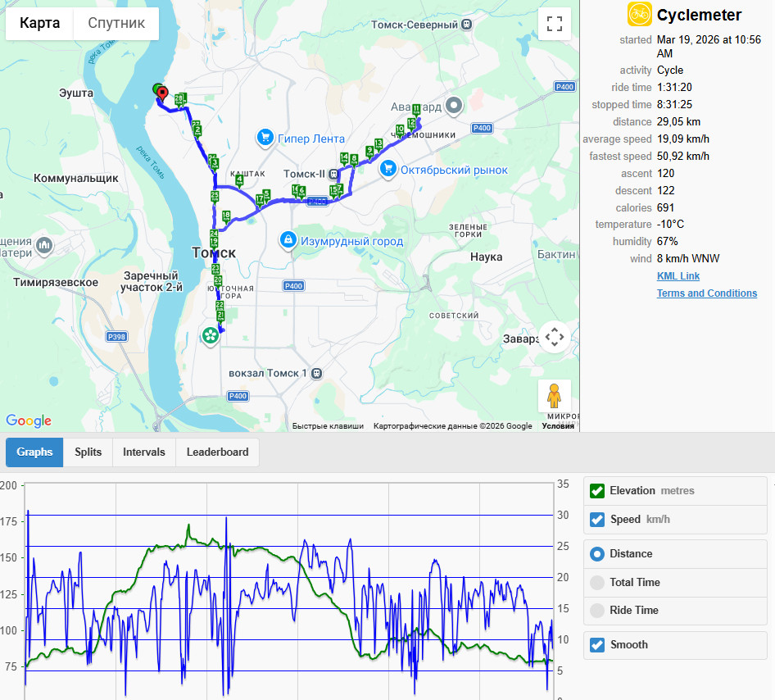
Task: Open the Leaderboard tab
Action: pos(217,452)
